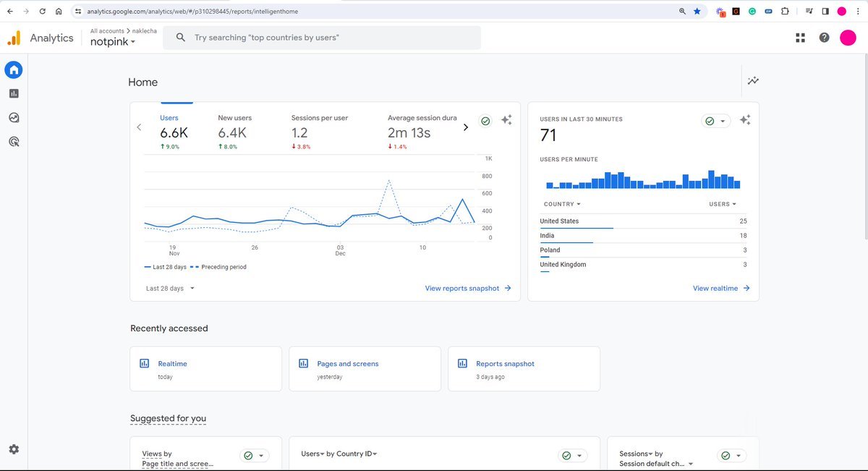The height and width of the screenshot is (471, 868).
Task: Open the Google apps grid icon
Action: click(x=800, y=38)
